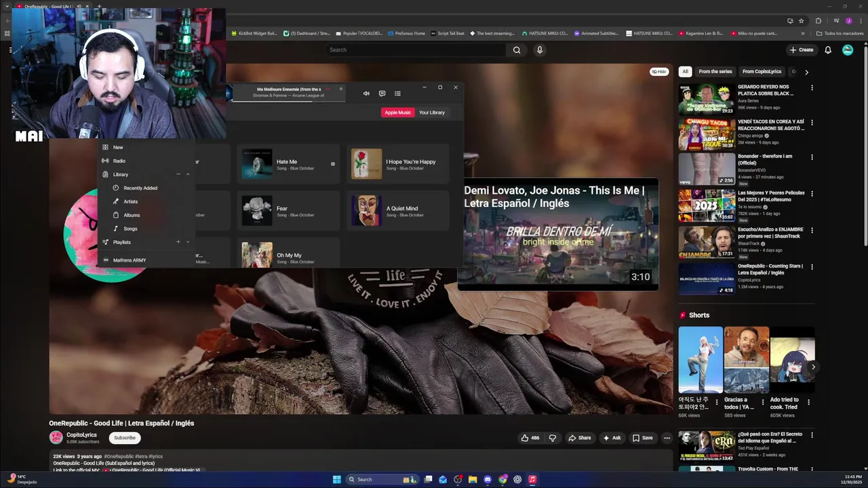Open the lyrics panel in Apple Music
This screenshot has height=488, width=868.
[x=382, y=94]
